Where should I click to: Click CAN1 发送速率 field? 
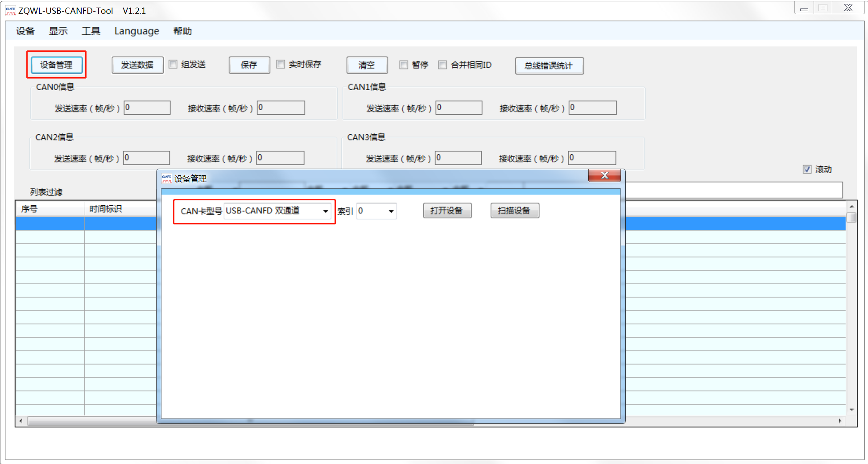(x=459, y=108)
